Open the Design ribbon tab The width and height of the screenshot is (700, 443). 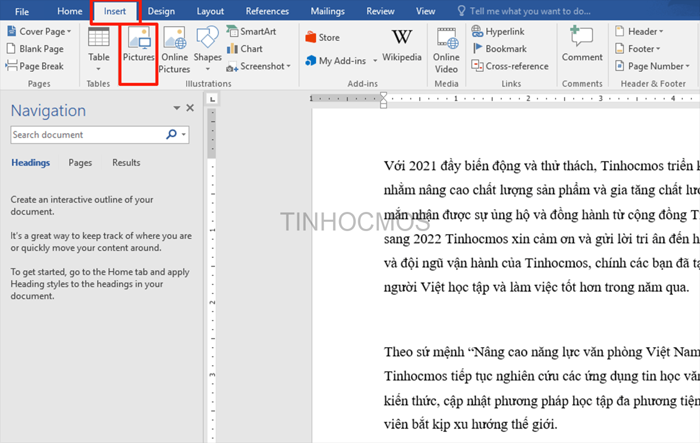(161, 11)
